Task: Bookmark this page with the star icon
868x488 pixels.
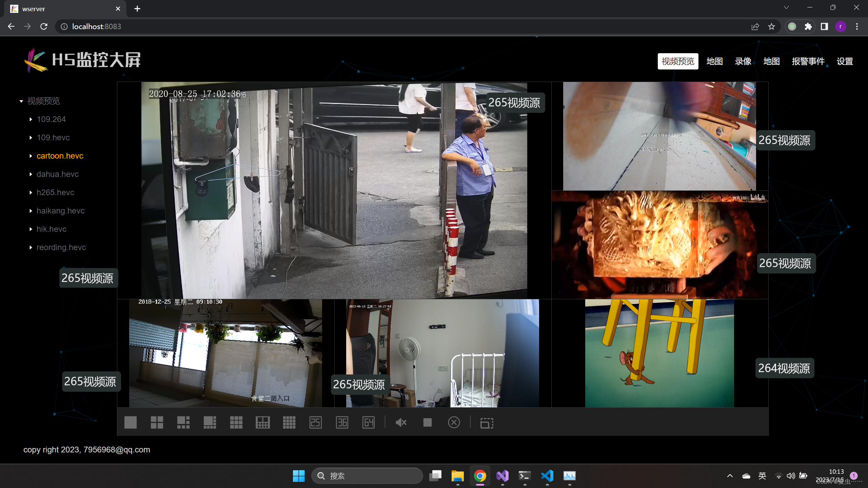Action: point(771,26)
